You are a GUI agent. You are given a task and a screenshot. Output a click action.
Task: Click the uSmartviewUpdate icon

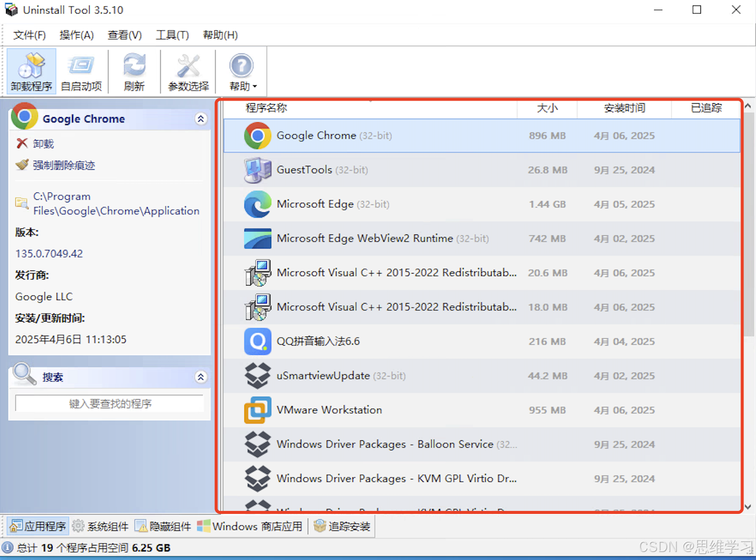coord(257,376)
